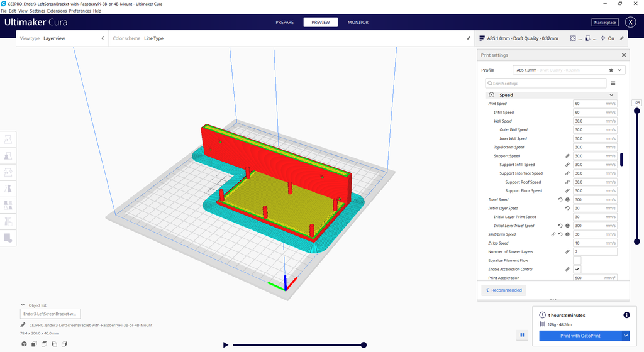Click the print settings scrollbar thumb
The image size is (644, 352).
click(622, 160)
